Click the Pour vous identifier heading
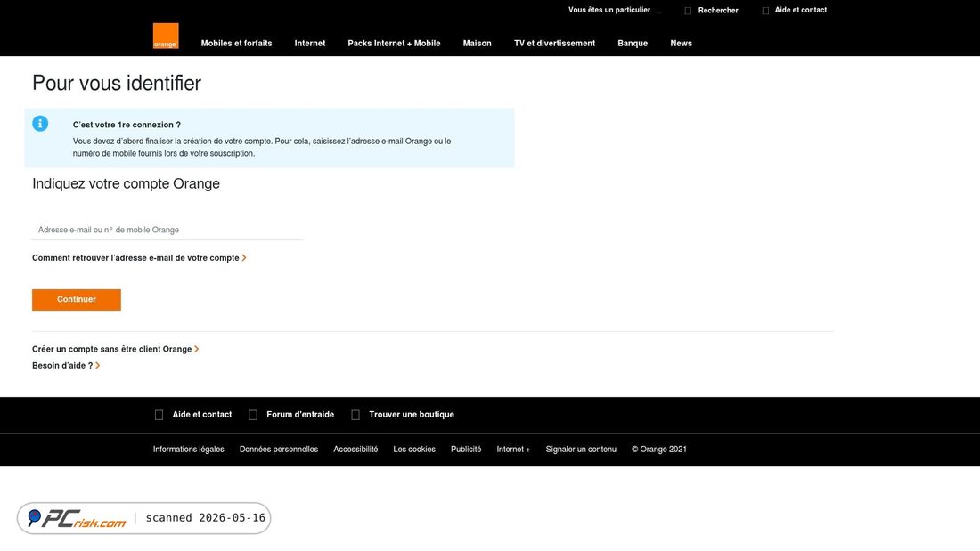 click(x=117, y=83)
